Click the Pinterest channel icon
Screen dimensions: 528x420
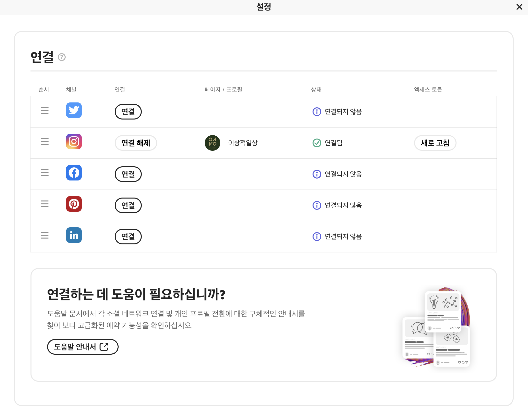pos(74,204)
